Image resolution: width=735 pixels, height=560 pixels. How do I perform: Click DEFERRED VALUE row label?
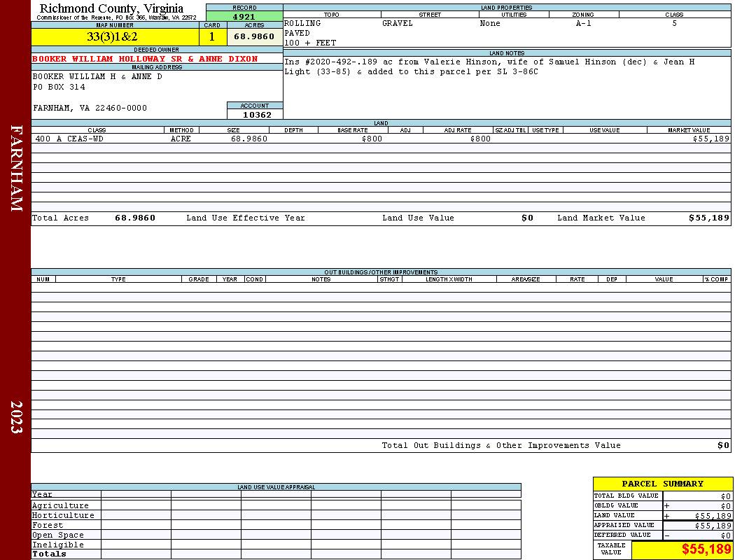[622, 535]
